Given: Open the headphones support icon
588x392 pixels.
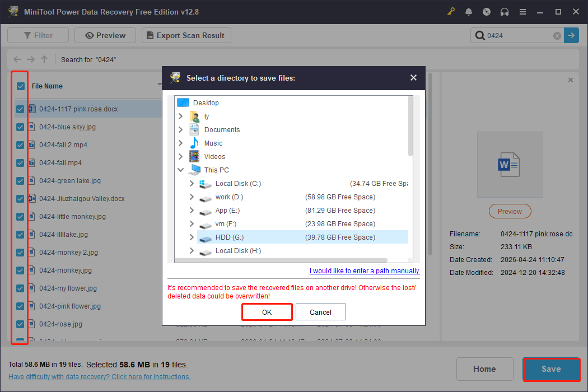Looking at the screenshot, I should (505, 12).
